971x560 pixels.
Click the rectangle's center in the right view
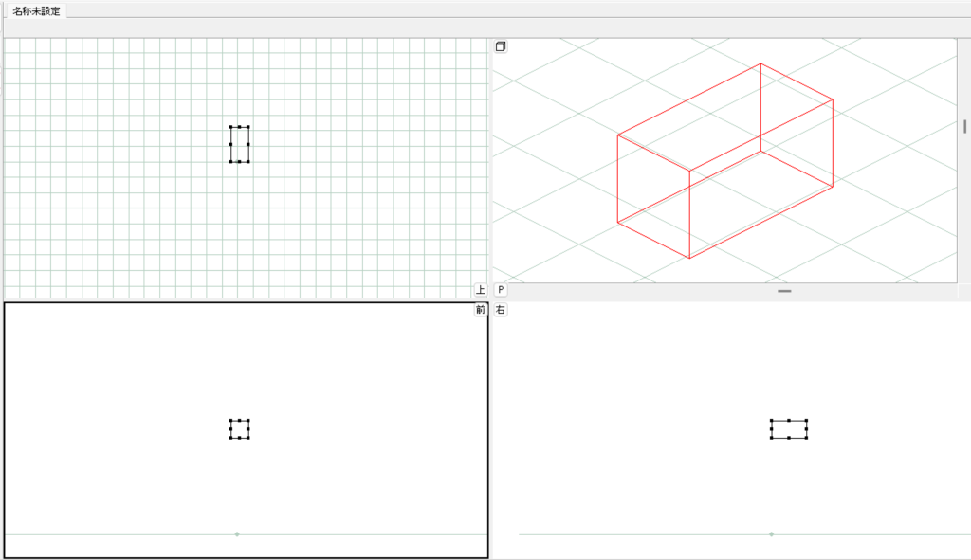point(789,429)
